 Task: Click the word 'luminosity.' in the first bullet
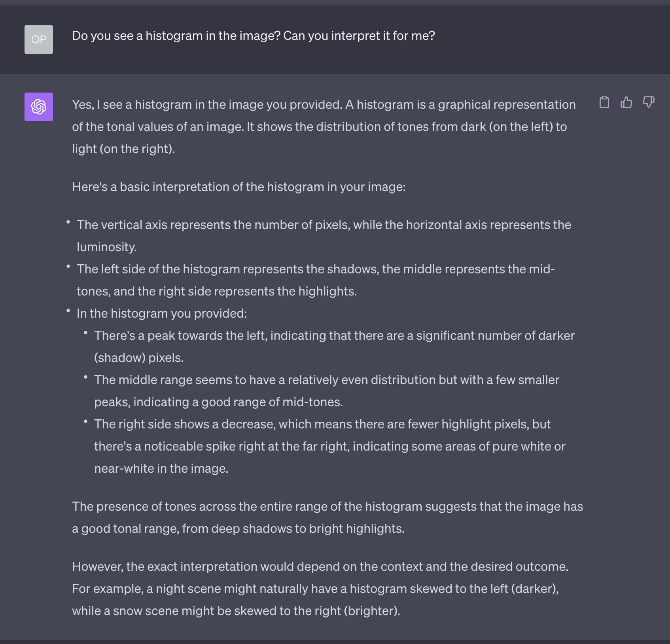[106, 247]
